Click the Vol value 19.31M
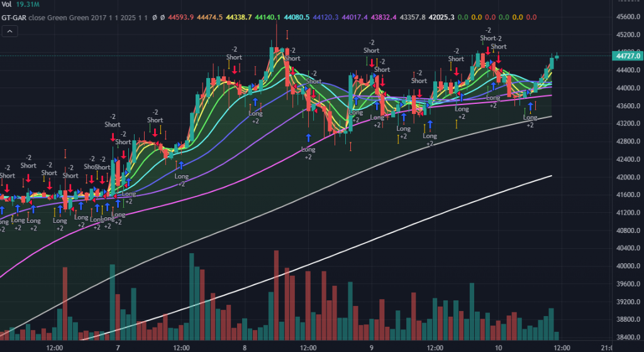 click(28, 4)
